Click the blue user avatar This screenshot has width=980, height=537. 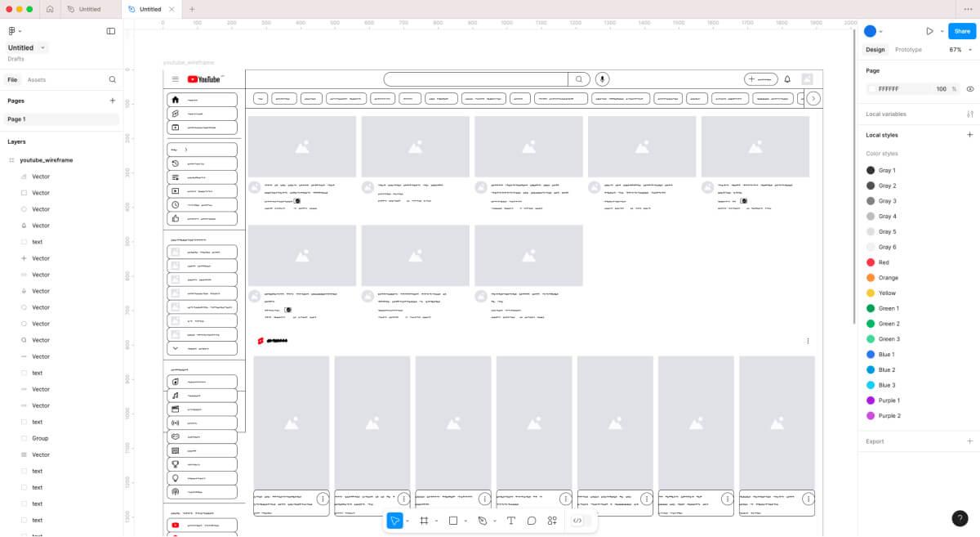(870, 31)
